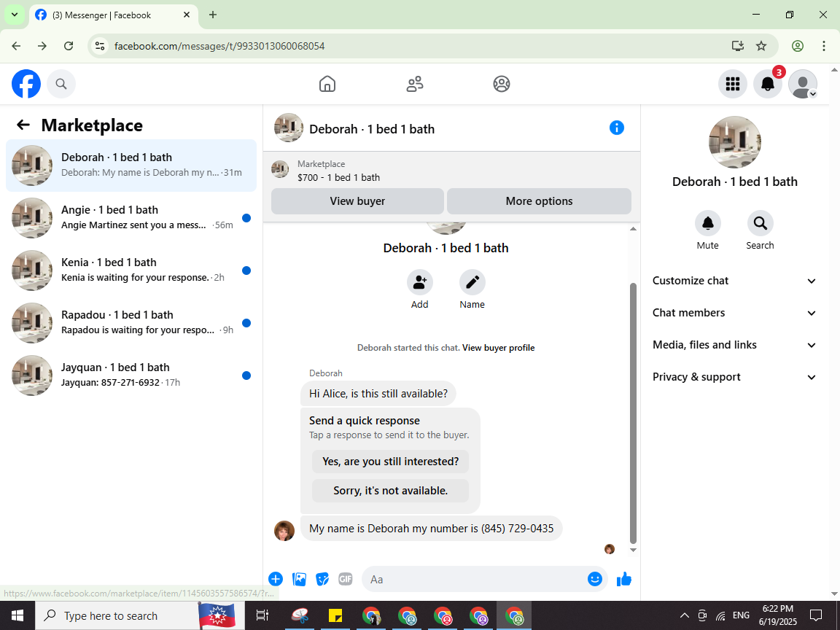840x630 pixels.
Task: Choose a GIF from composer
Action: 346,579
